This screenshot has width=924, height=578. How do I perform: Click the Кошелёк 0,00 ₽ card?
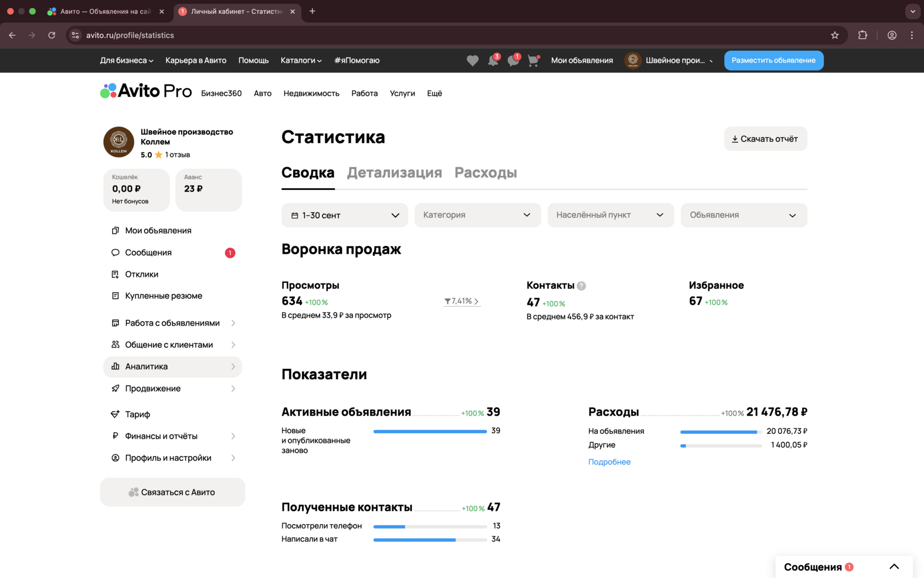pyautogui.click(x=137, y=190)
